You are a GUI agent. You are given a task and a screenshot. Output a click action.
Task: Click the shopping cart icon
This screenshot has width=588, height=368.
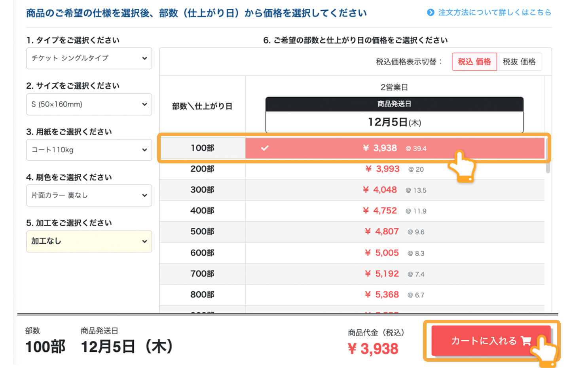526,341
